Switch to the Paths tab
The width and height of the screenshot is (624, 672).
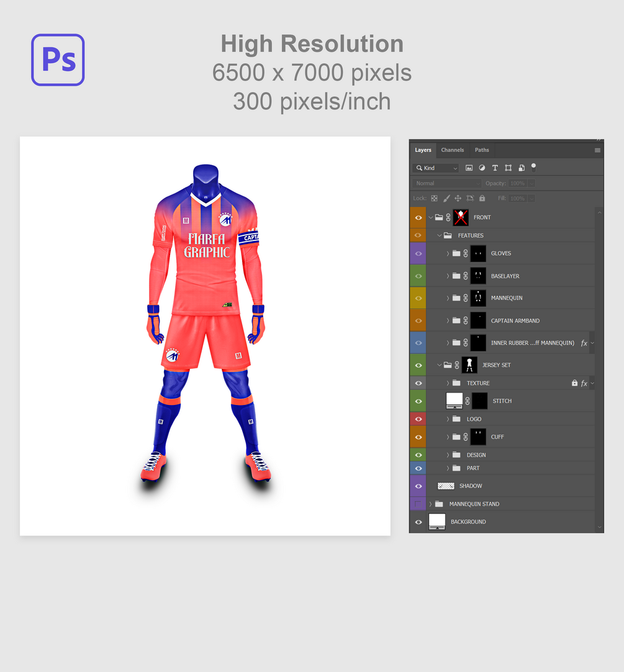[x=482, y=150]
